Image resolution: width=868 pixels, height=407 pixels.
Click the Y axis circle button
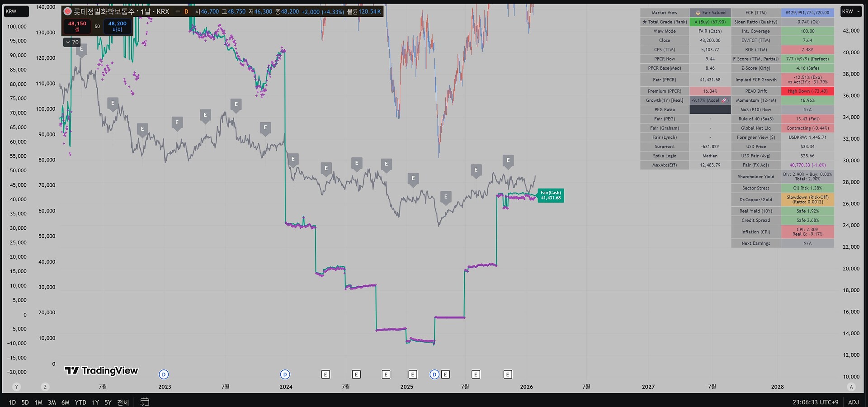17,387
